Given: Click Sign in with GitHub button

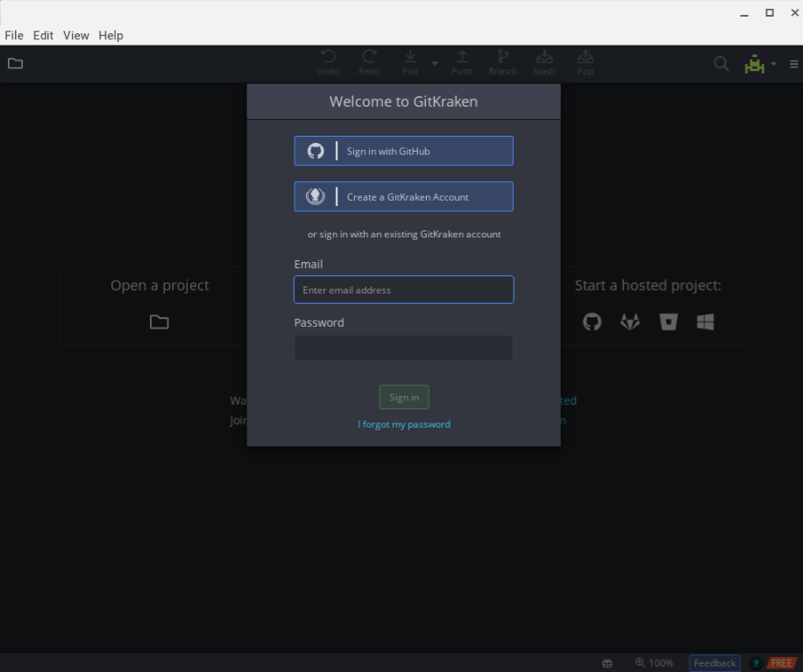Looking at the screenshot, I should pyautogui.click(x=403, y=151).
